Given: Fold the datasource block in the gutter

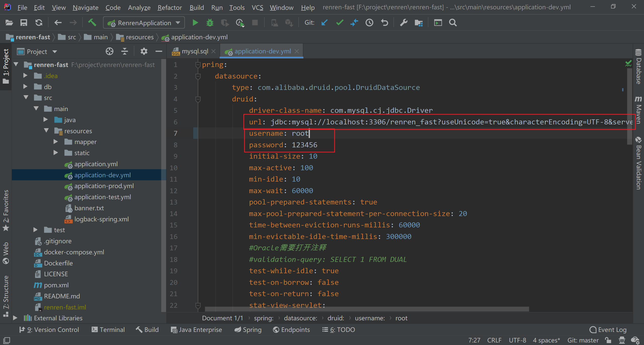Looking at the screenshot, I should coord(198,76).
